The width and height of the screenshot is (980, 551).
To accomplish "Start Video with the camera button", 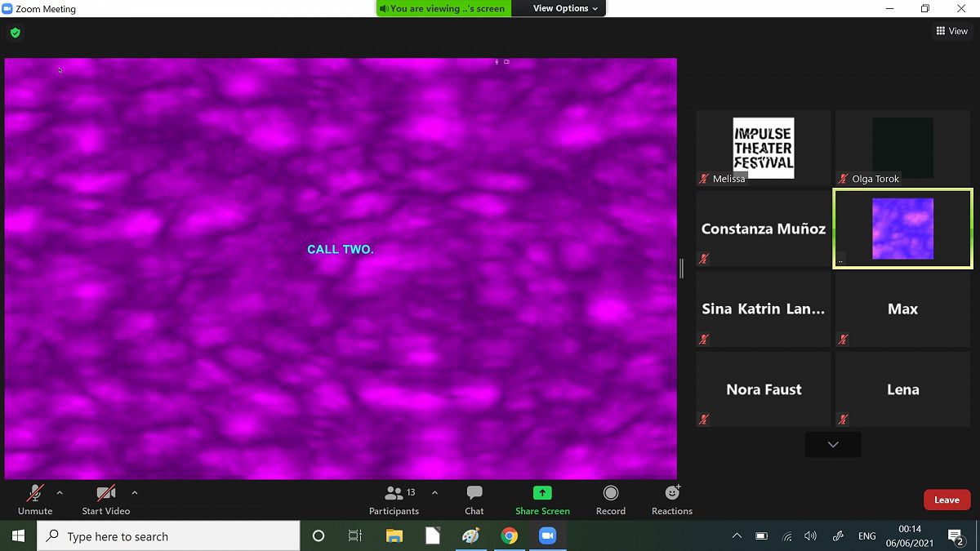I will click(106, 500).
